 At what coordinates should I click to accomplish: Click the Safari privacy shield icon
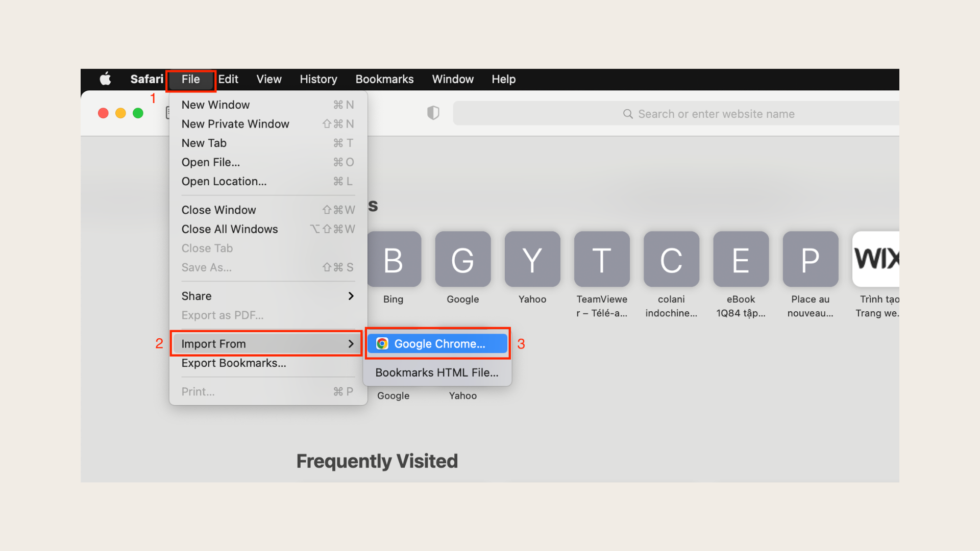click(x=433, y=113)
